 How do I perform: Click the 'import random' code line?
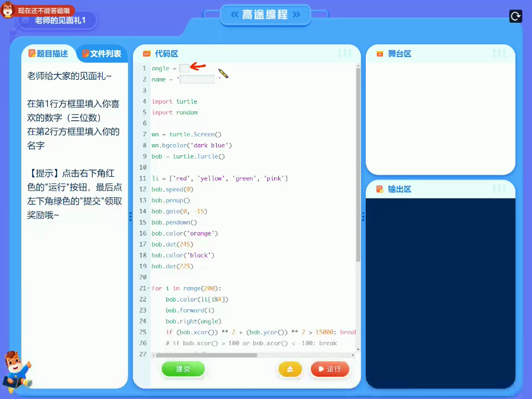(x=175, y=112)
